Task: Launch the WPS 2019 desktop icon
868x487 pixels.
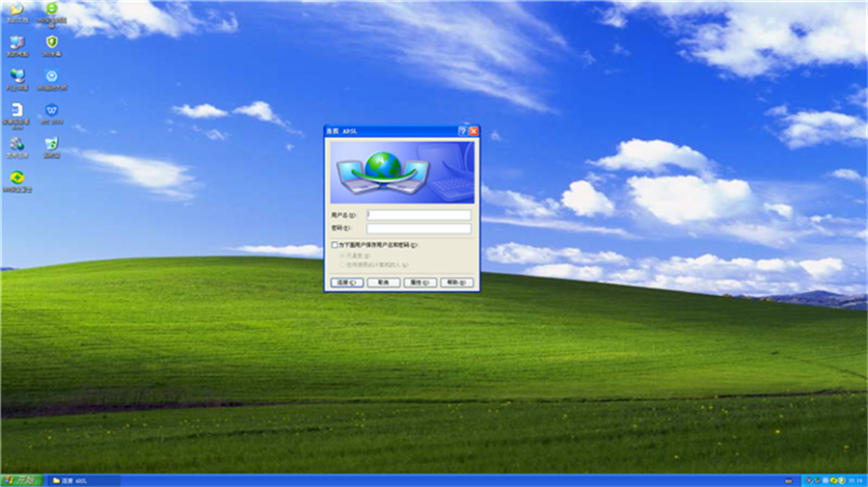Action: (x=51, y=114)
